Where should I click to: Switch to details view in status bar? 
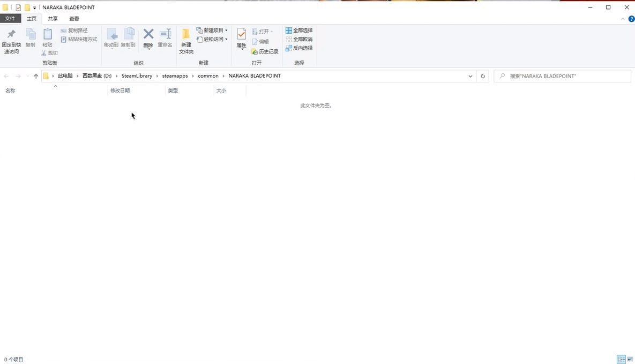click(621, 359)
